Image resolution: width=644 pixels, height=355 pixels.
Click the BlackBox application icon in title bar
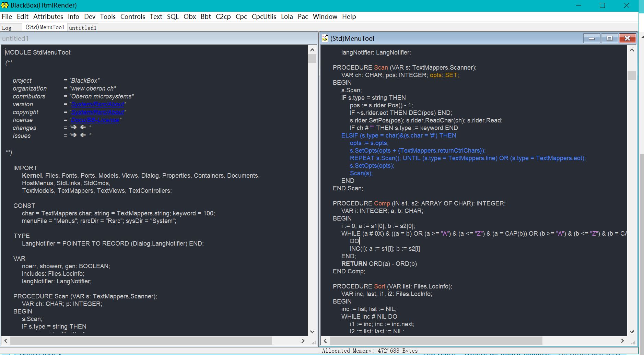click(x=5, y=5)
